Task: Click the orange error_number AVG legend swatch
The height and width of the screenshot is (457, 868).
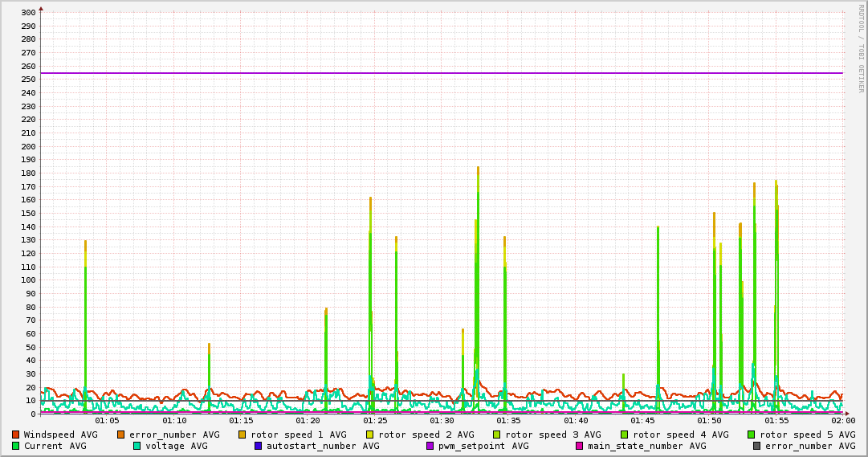Action: (121, 435)
